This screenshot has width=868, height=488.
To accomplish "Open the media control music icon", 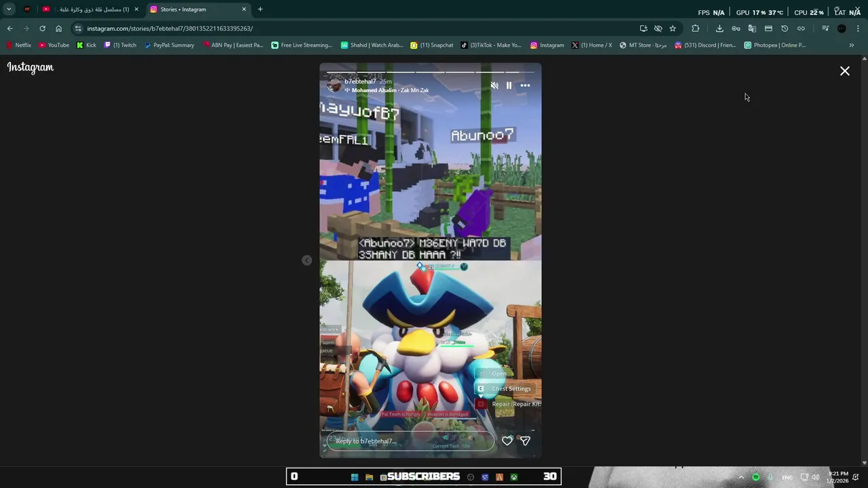I will click(825, 28).
